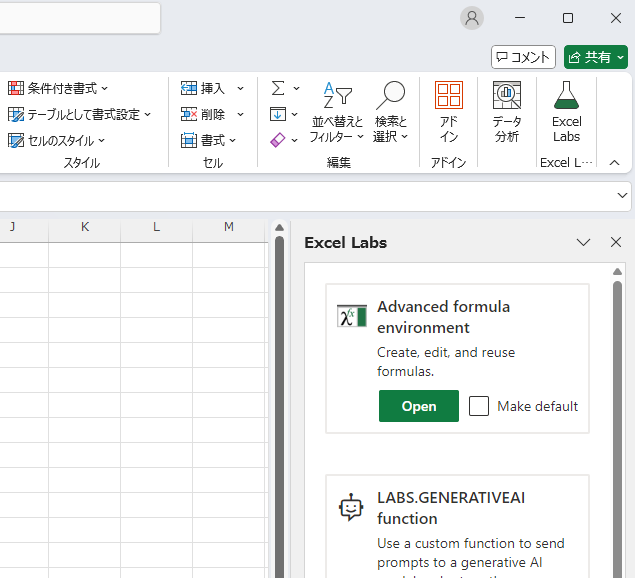Click 並べ替えとフィルター sort filter icon
This screenshot has height=578, width=635.
337,97
